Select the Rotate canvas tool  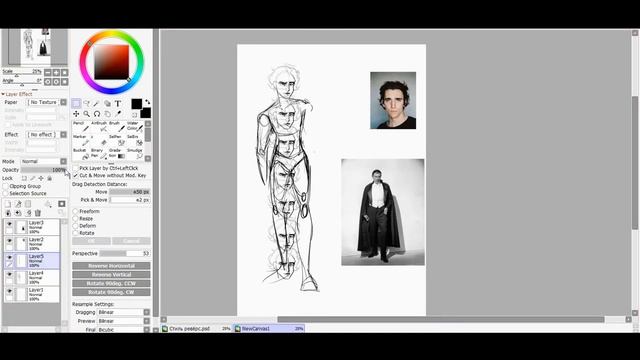click(x=97, y=114)
